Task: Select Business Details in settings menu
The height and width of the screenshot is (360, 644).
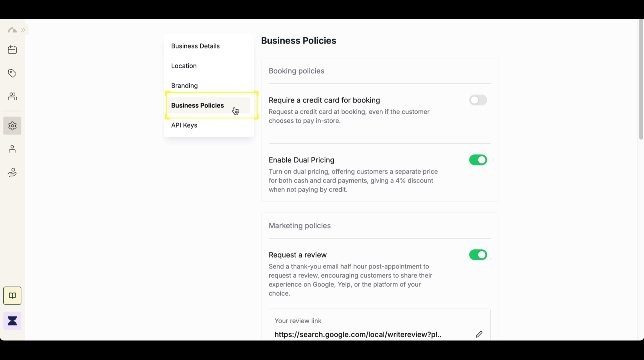Action: tap(195, 46)
